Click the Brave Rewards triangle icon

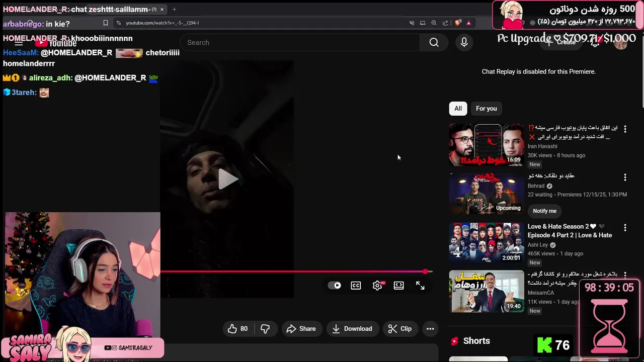coord(468,23)
